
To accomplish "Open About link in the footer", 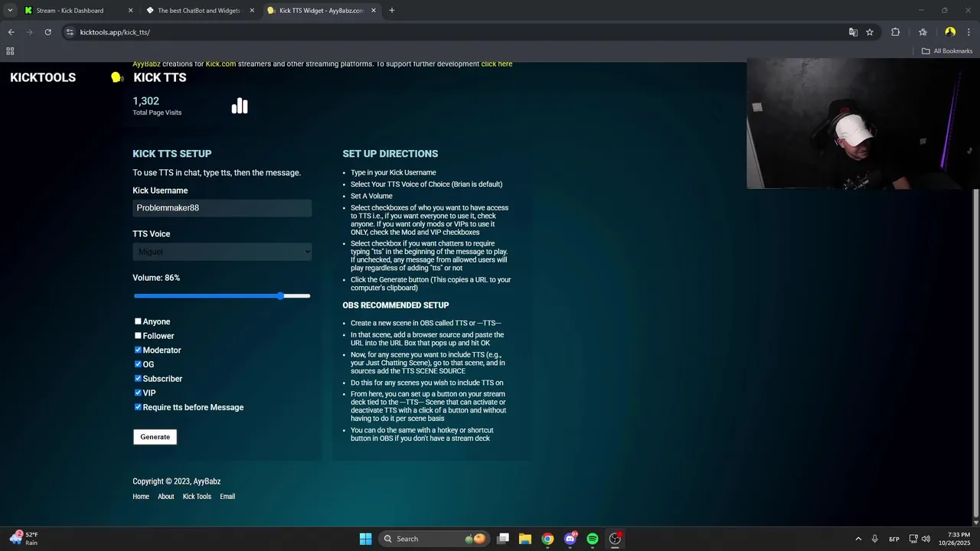I will pyautogui.click(x=166, y=497).
